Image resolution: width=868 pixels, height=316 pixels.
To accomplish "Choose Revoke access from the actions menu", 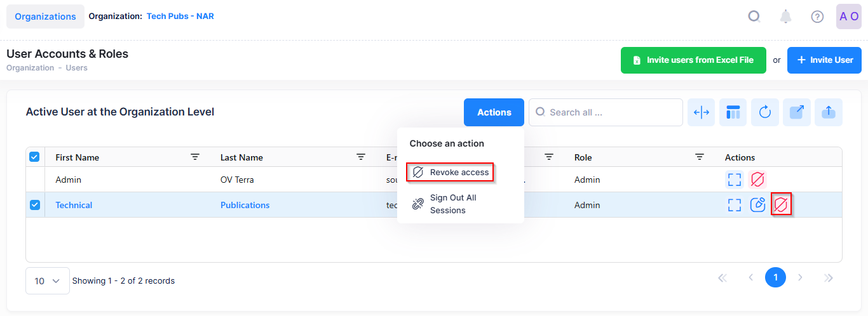I will pyautogui.click(x=451, y=173).
